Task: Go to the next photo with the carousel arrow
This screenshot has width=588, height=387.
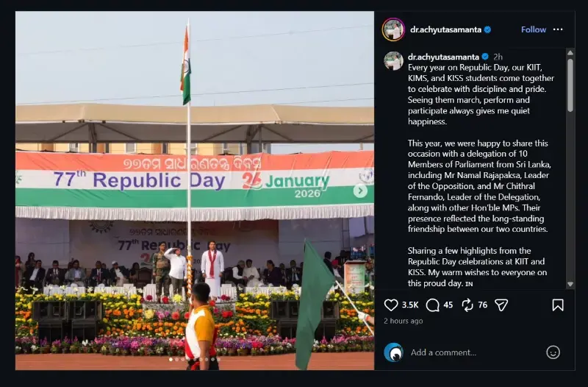Action: (x=360, y=191)
